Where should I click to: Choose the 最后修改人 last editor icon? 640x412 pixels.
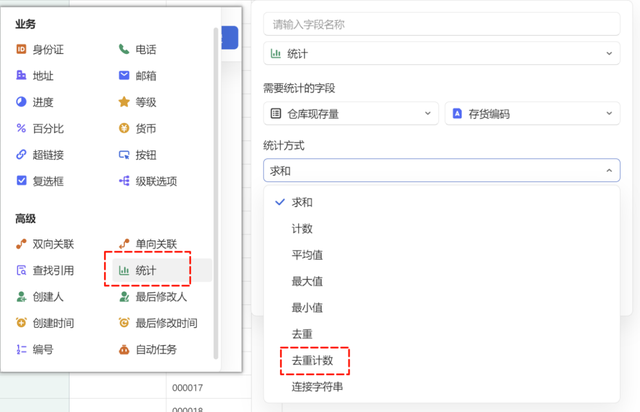coord(124,296)
